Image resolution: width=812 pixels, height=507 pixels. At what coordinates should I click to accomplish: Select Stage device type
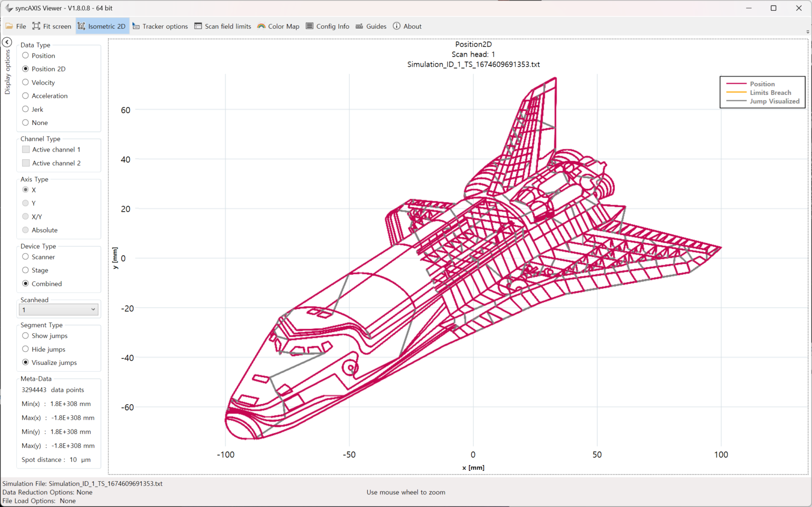(25, 270)
